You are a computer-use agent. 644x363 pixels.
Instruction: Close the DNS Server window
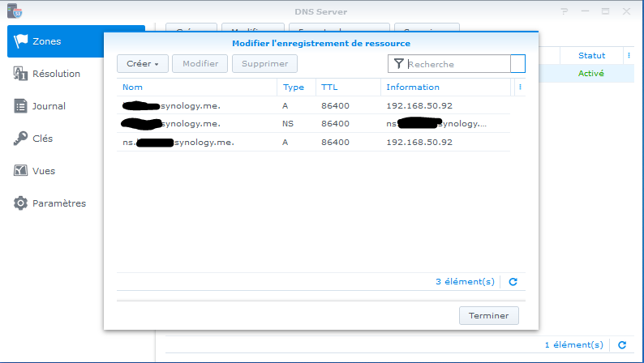[x=626, y=11]
